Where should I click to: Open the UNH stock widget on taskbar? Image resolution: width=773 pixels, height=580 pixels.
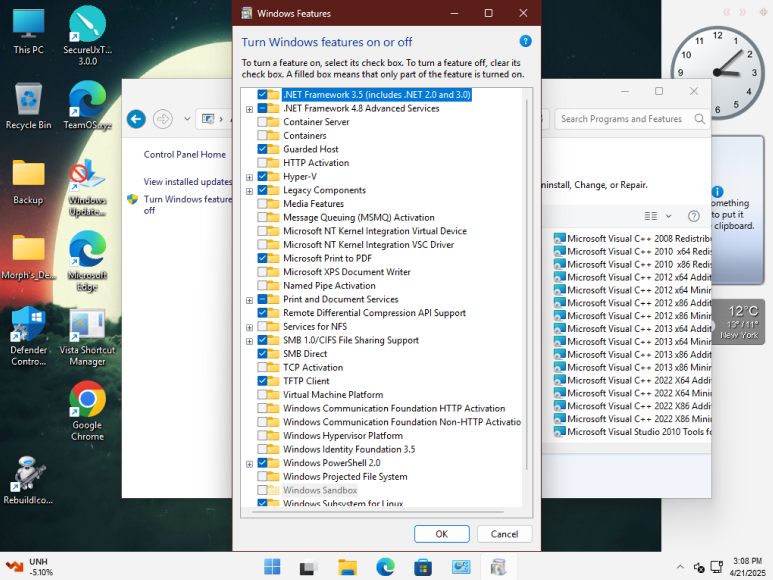point(28,567)
